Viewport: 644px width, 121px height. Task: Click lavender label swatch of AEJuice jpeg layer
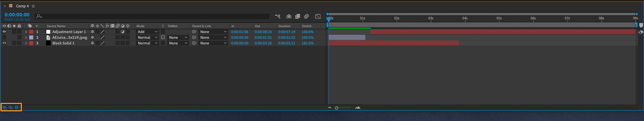31,37
